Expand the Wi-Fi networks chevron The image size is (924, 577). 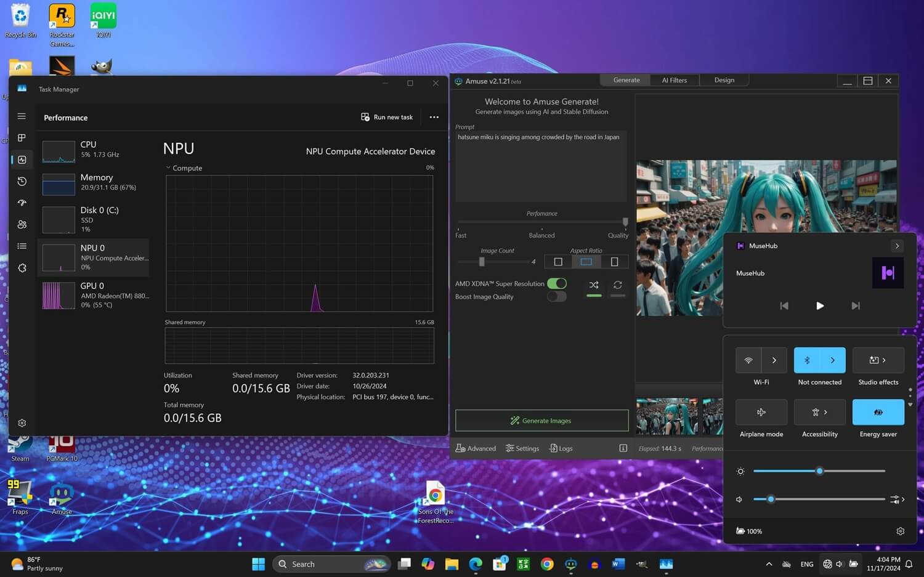[774, 360]
